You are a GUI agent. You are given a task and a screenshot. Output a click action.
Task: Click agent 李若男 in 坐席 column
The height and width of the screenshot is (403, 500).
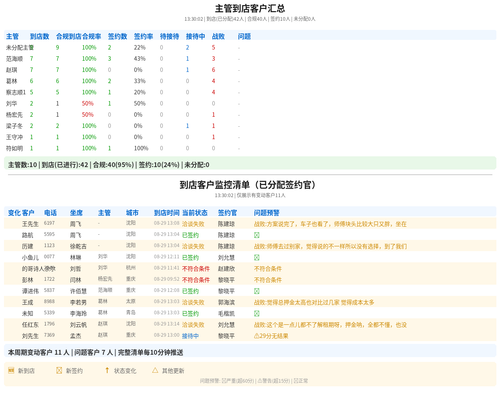click(x=78, y=302)
